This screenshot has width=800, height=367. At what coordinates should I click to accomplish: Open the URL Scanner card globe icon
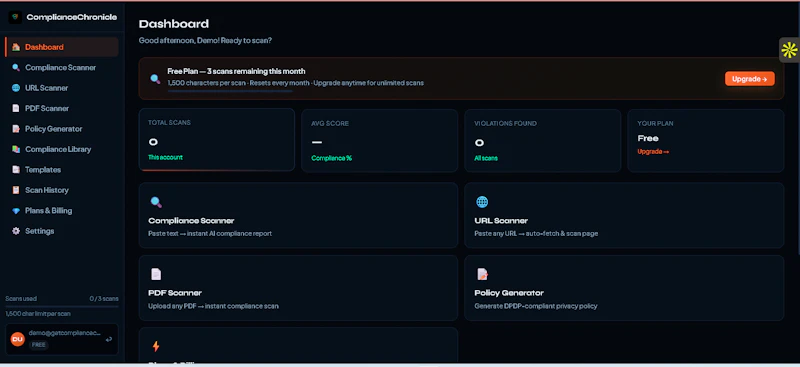(x=482, y=202)
